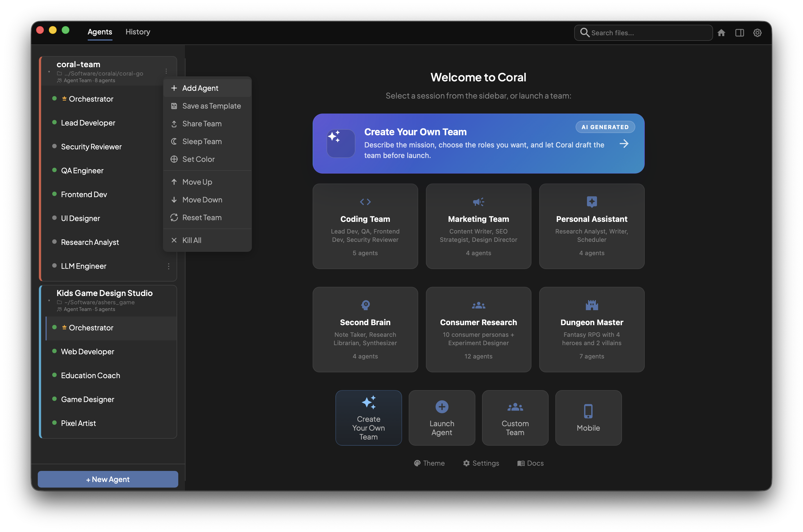Toggle the QA Engineer green status dot
This screenshot has height=532, width=803.
pos(55,170)
